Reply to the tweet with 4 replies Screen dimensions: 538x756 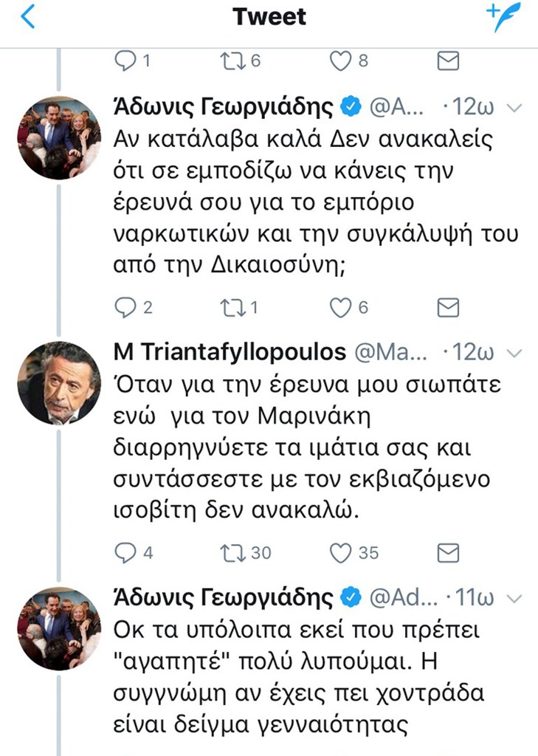(x=127, y=552)
